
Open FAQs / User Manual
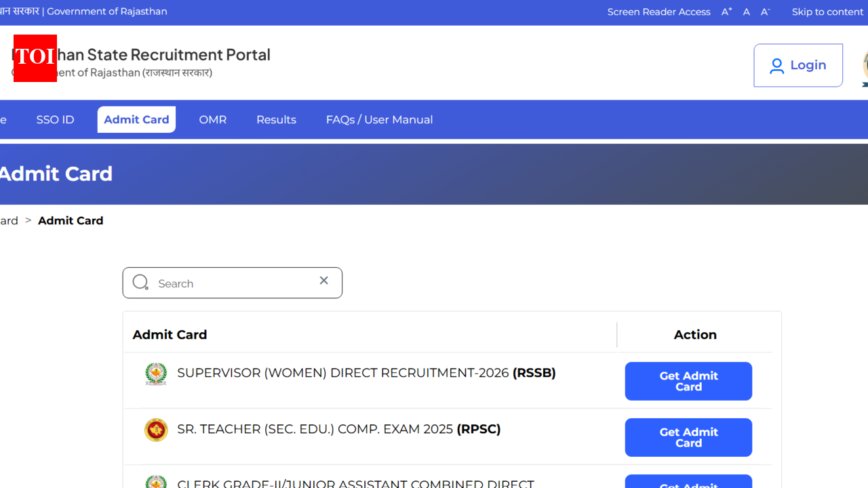379,120
